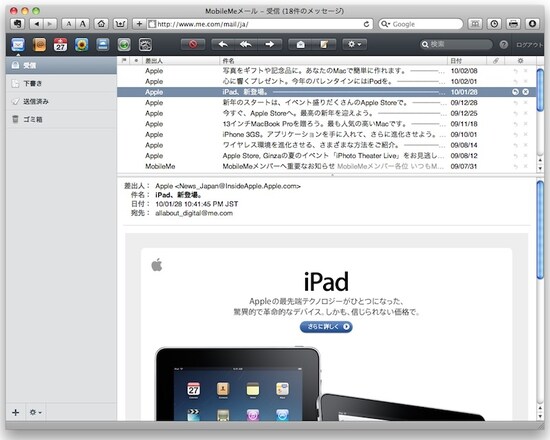Sort by the 差出人 sender column
Image resolution: width=550 pixels, height=440 pixels.
click(181, 61)
